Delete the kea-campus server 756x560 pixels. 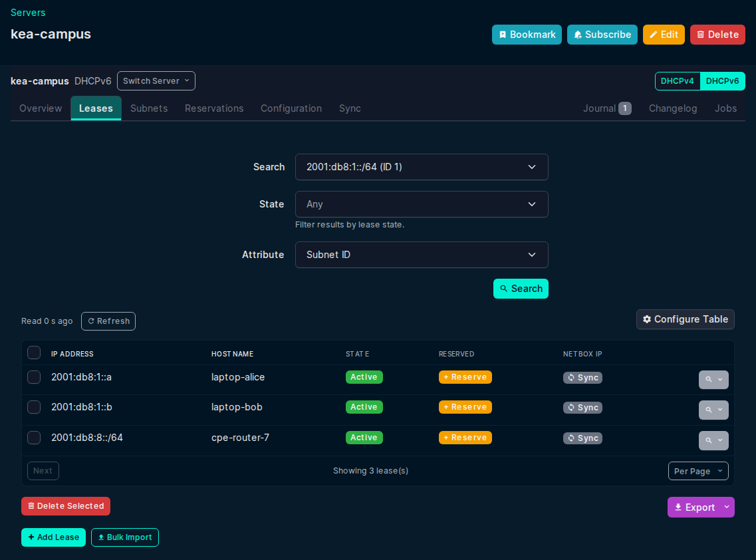point(717,35)
